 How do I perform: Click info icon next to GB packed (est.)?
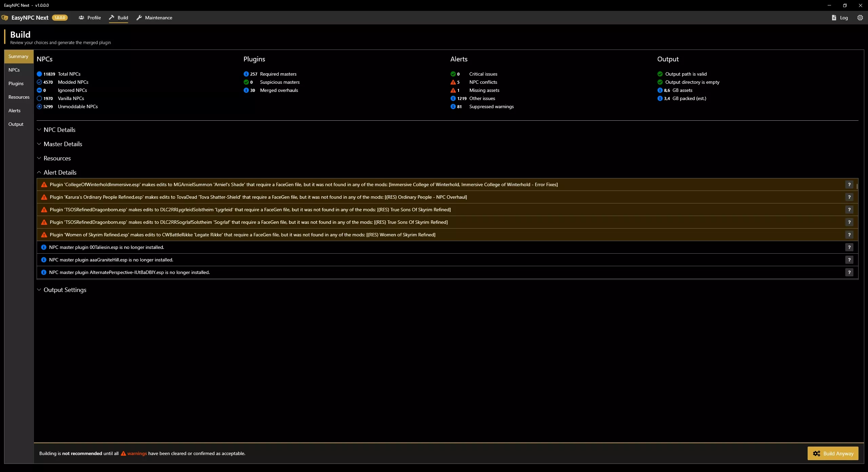pos(660,98)
